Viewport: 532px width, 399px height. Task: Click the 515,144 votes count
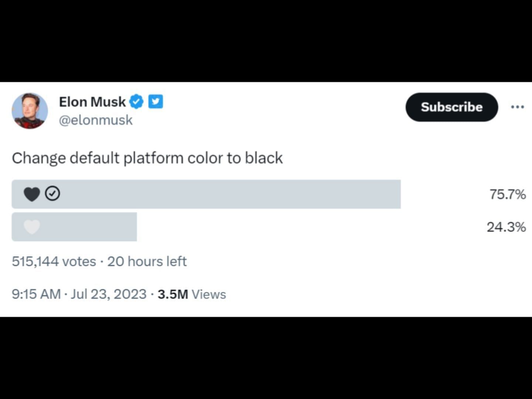click(54, 262)
